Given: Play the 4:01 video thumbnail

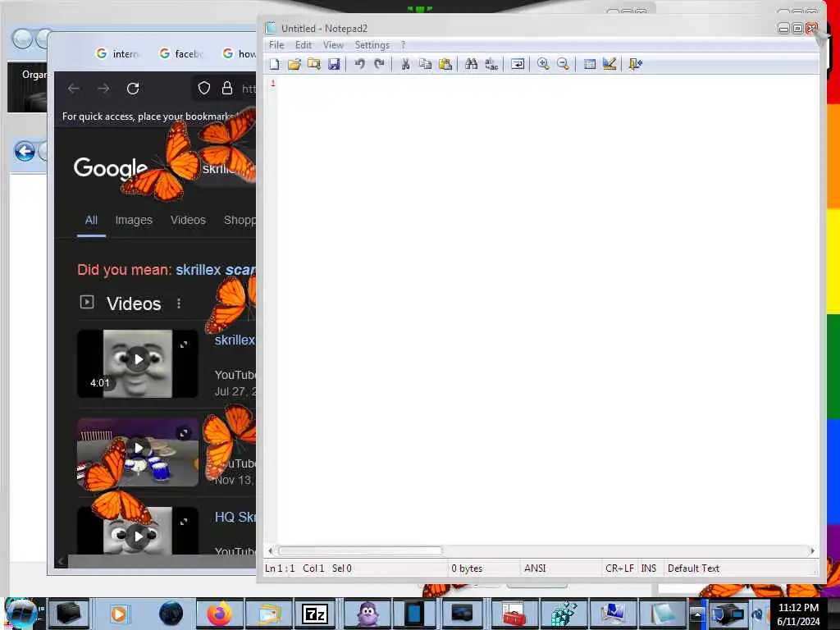Looking at the screenshot, I should tap(138, 363).
